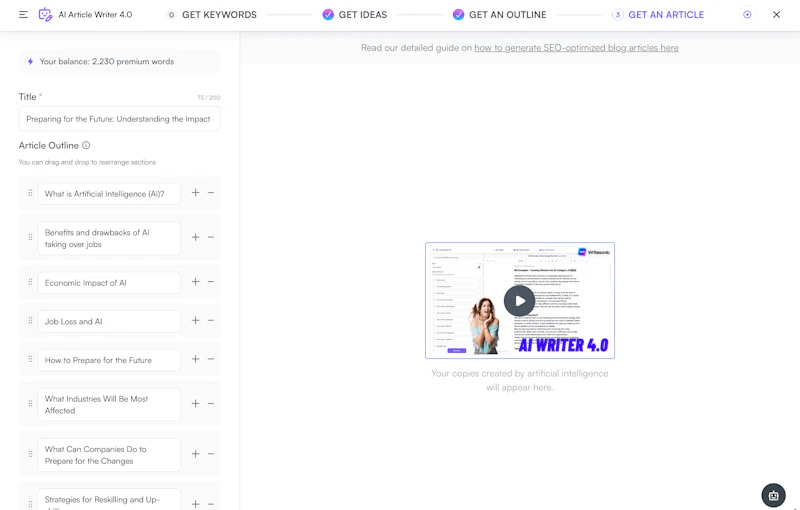The width and height of the screenshot is (800, 510).
Task: Open the hamburger menu
Action: (23, 15)
